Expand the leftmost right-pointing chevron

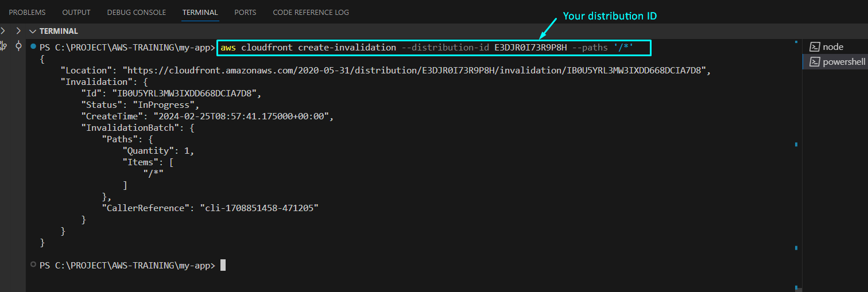pyautogui.click(x=3, y=31)
